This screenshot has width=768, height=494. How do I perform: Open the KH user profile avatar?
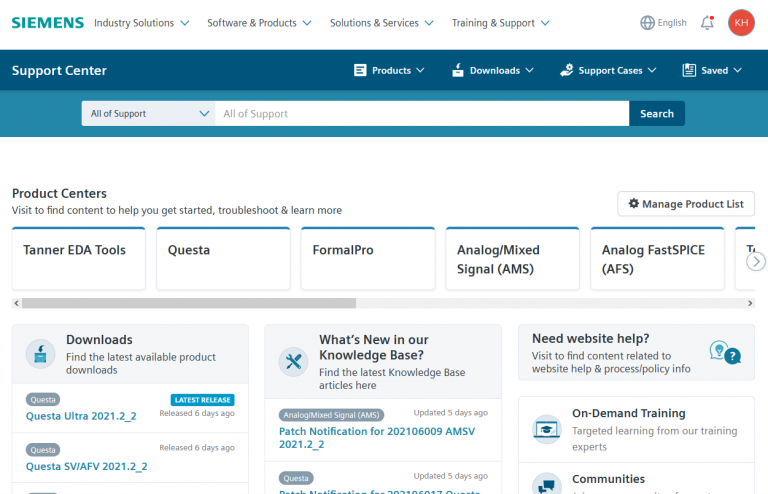[x=741, y=22]
